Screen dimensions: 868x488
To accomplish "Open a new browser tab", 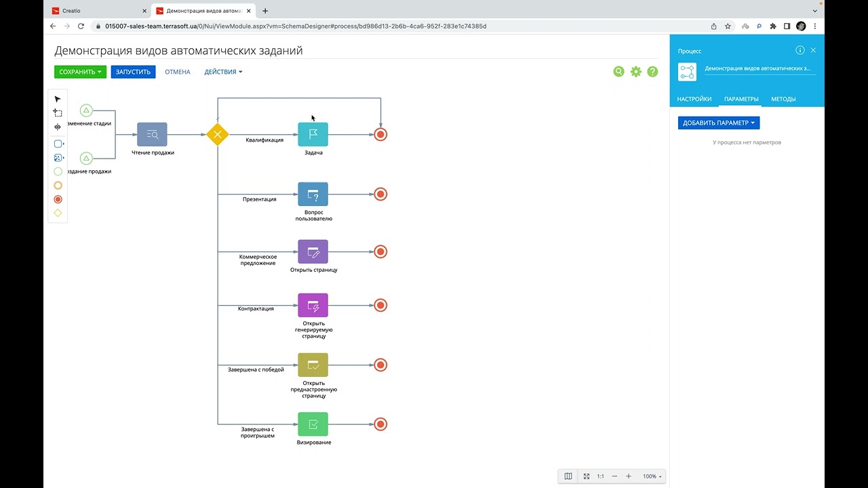I will click(x=265, y=11).
